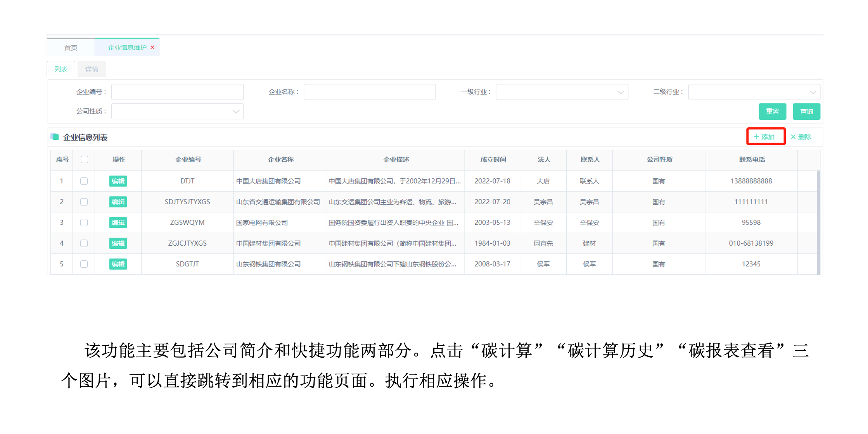Click 编辑 for 山东钢铁集团有限公司

[118, 264]
